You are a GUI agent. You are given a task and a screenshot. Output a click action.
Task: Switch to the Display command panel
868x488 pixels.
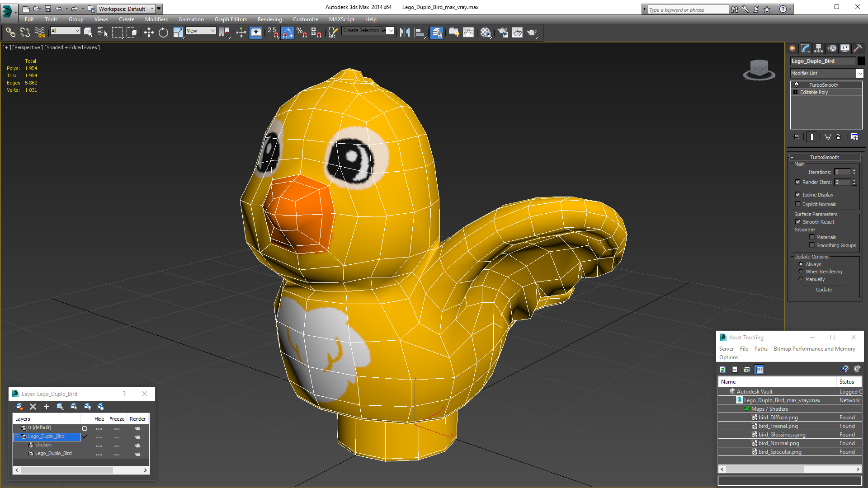coord(845,48)
